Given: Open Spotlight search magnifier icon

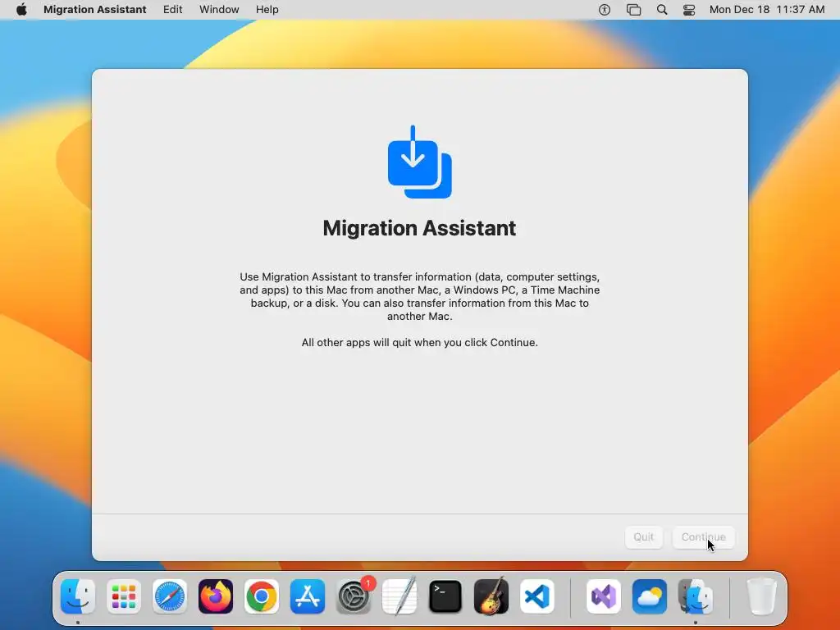Looking at the screenshot, I should 662,10.
